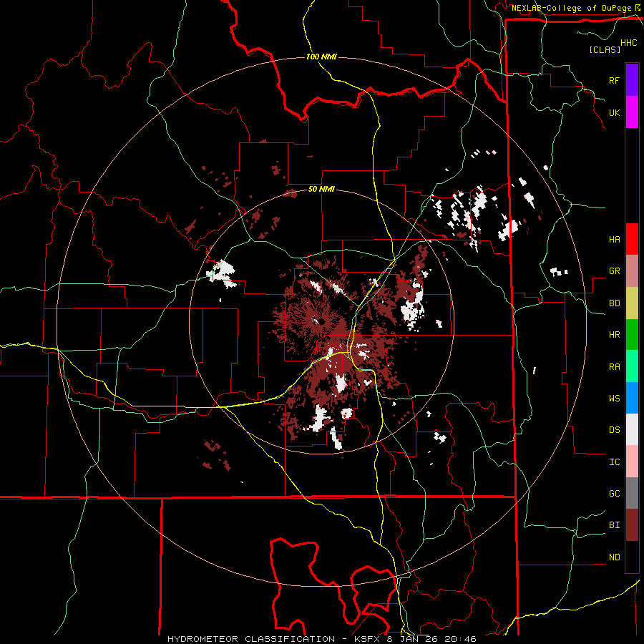The width and height of the screenshot is (644, 644).
Task: Click the red HA color swatch in legend
Action: click(x=632, y=239)
